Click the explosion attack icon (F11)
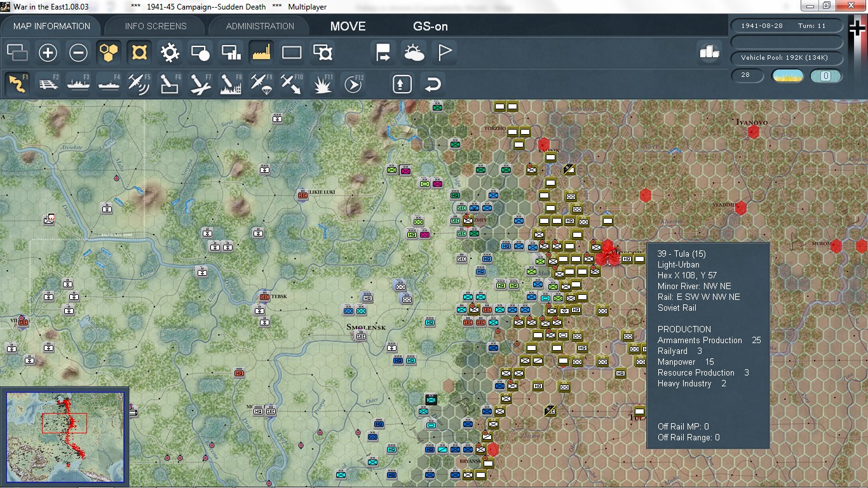The width and height of the screenshot is (868, 488). click(x=323, y=84)
